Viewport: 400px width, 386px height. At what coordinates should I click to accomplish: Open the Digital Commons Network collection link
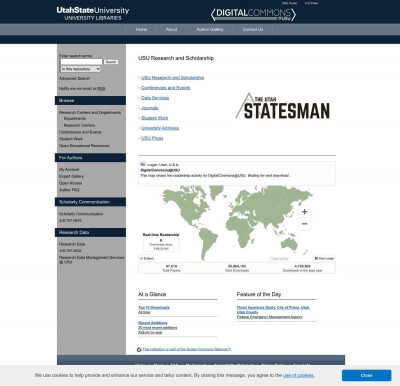tap(187, 349)
